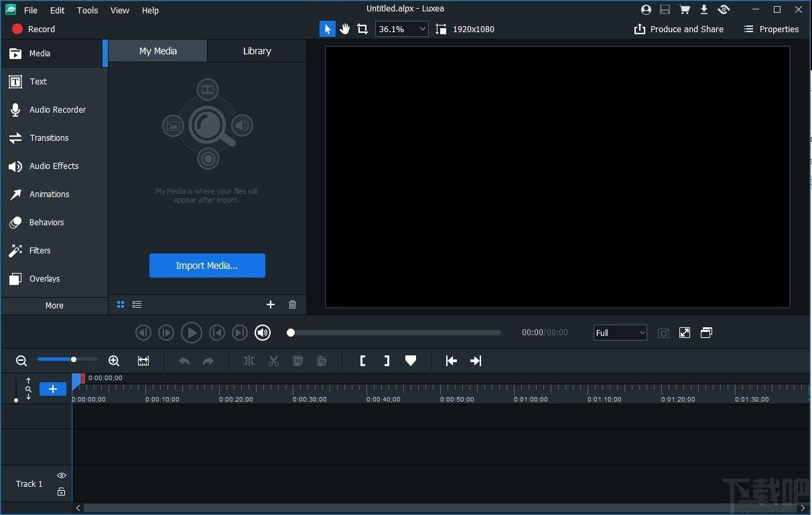Viewport: 812px width, 515px height.
Task: Jump to previous frame
Action: point(143,333)
